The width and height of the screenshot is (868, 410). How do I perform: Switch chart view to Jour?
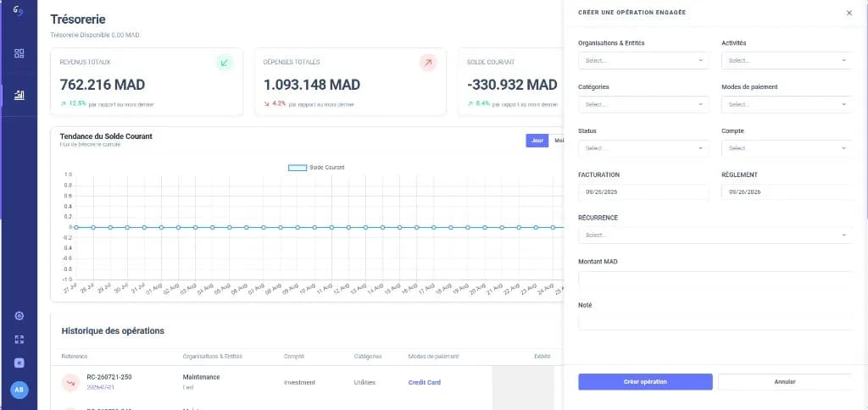[x=537, y=141]
